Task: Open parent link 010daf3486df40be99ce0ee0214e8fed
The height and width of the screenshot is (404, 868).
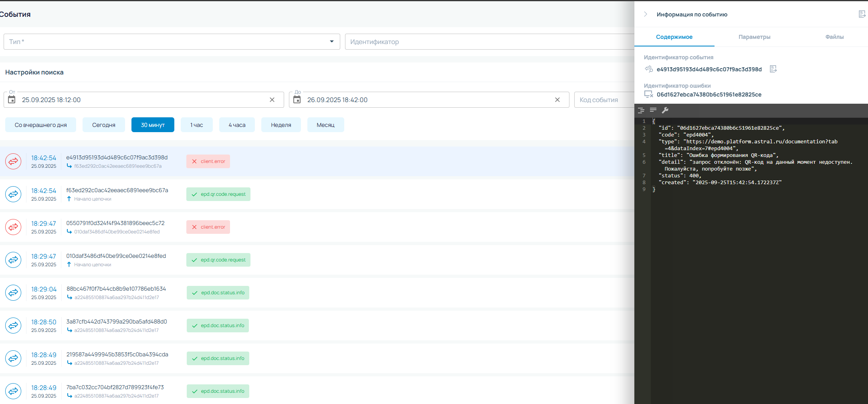Action: coord(117,232)
